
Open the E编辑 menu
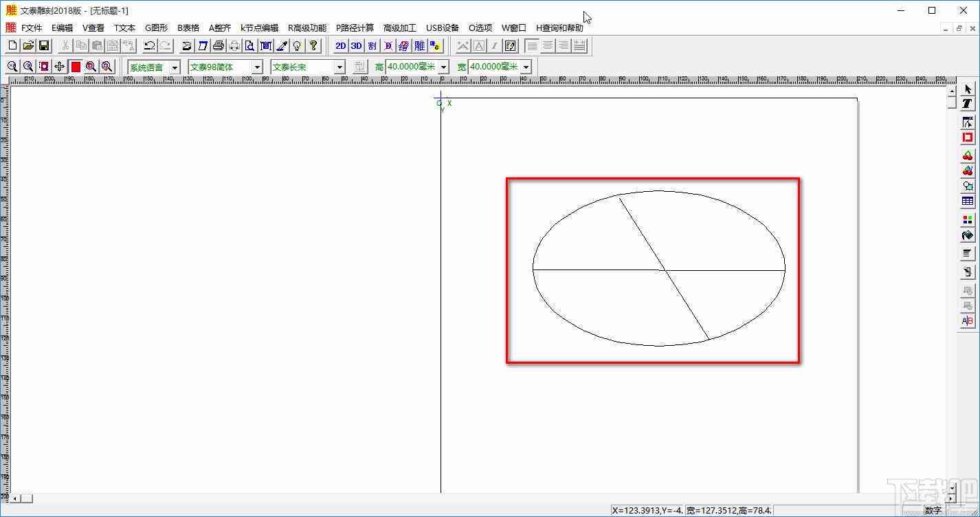[62, 28]
